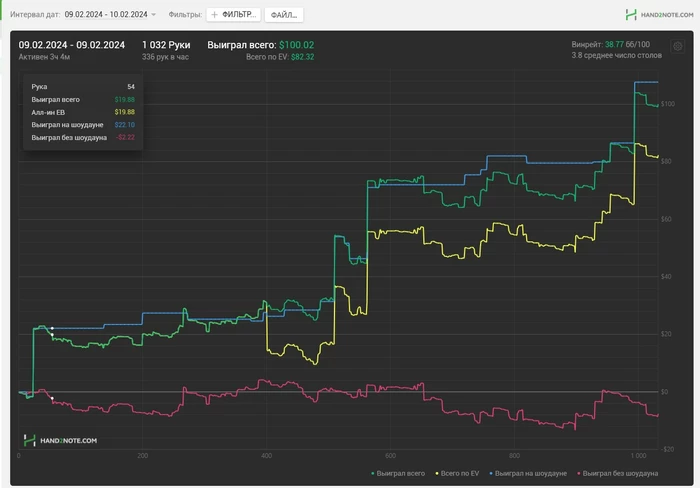700x488 pixels.
Task: Click the winrate value 38.77 ББ/100
Action: [x=627, y=44]
